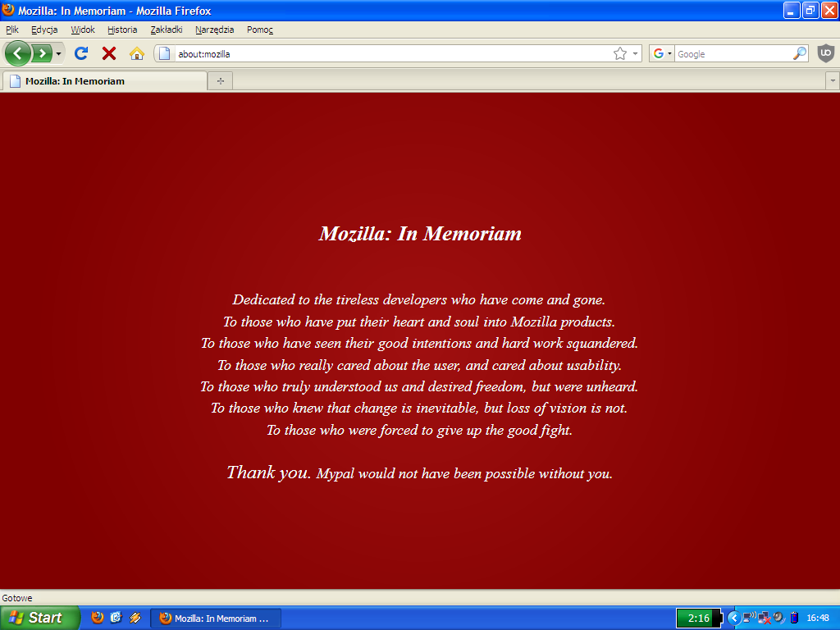Open the address bar history dropdown arrow

pos(636,53)
